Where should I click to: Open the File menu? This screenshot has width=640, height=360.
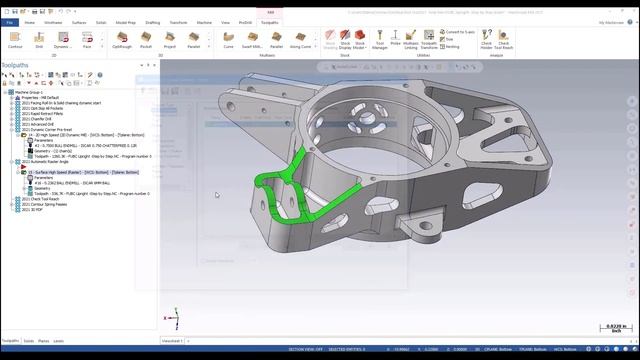click(10, 22)
